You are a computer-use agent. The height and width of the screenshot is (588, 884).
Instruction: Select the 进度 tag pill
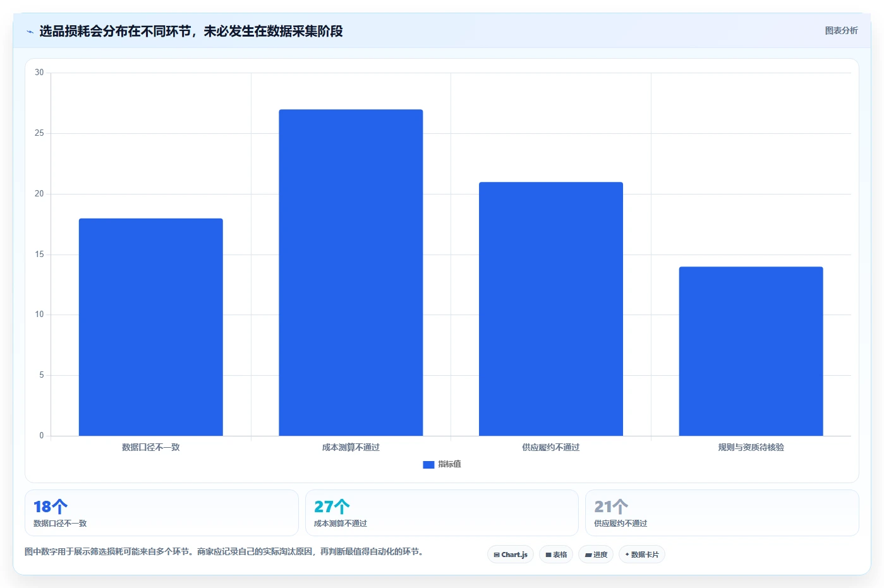click(596, 555)
